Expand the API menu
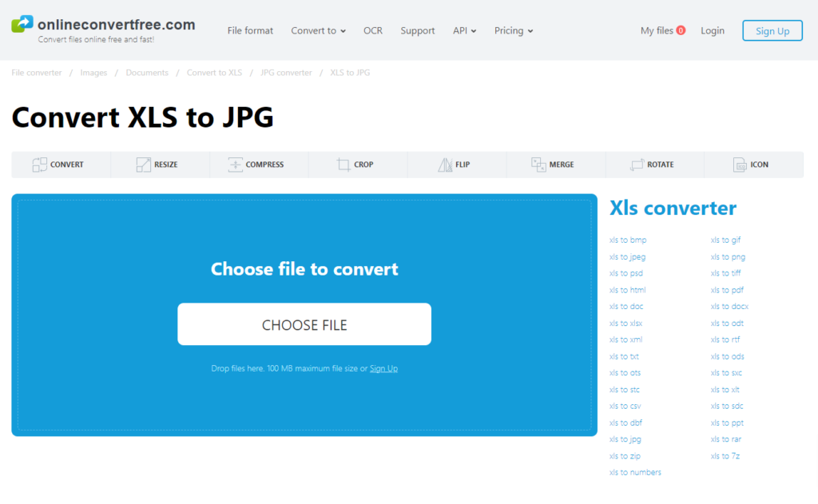Viewport: 818px width, 504px height. coord(464,30)
